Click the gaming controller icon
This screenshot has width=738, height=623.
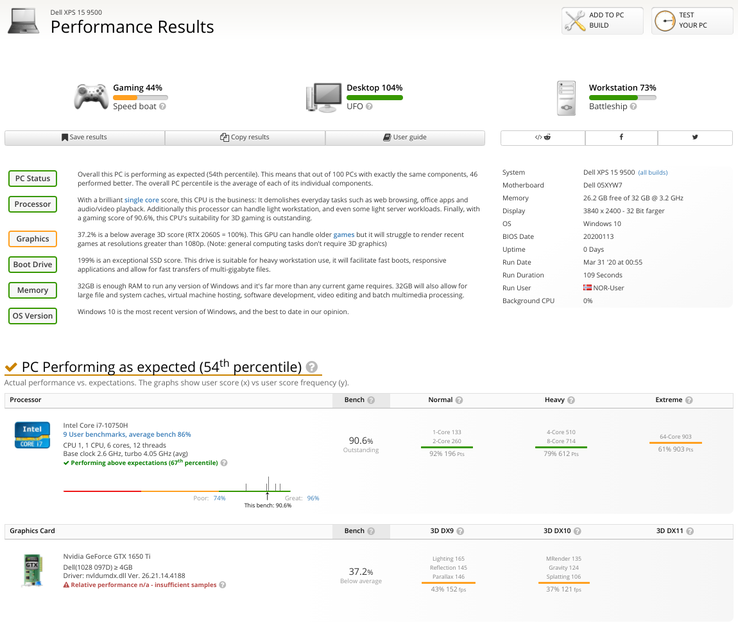click(91, 96)
